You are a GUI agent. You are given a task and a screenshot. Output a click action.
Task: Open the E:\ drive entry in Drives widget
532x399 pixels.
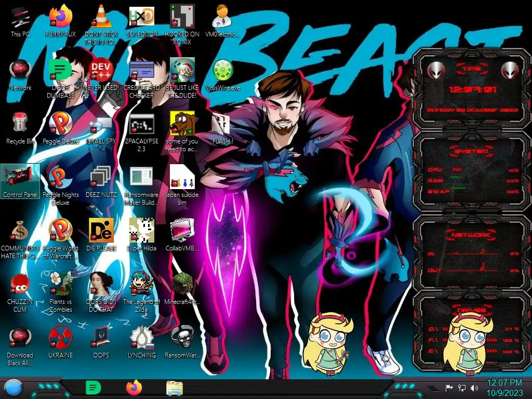coord(473,351)
